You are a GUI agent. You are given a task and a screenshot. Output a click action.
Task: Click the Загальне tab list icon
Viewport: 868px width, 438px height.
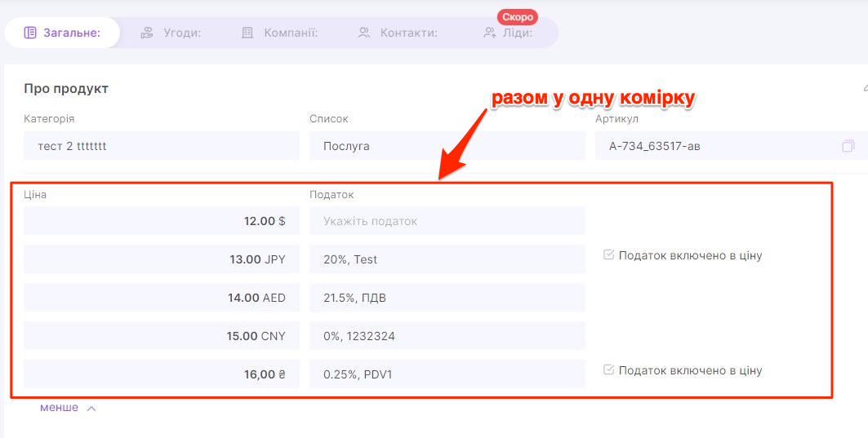(x=30, y=33)
